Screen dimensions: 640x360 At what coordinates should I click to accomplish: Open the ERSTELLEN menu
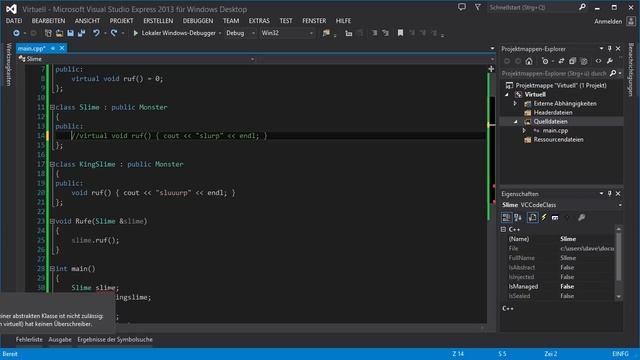pos(158,21)
